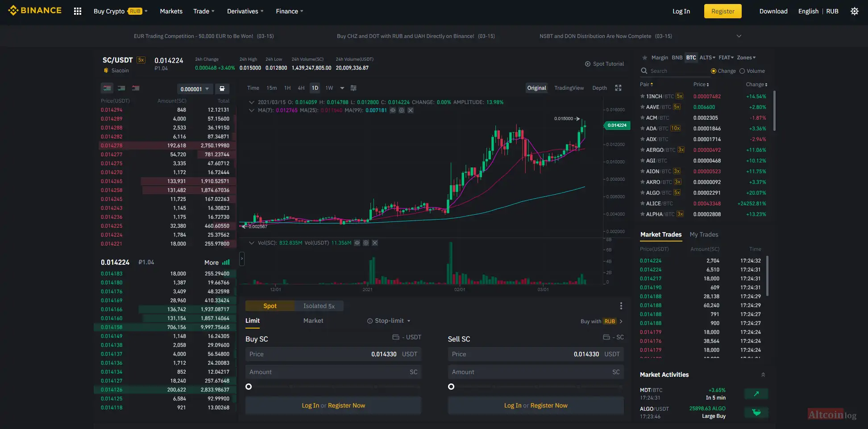868x429 pixels.
Task: Select the 1D chart interval
Action: pos(315,88)
